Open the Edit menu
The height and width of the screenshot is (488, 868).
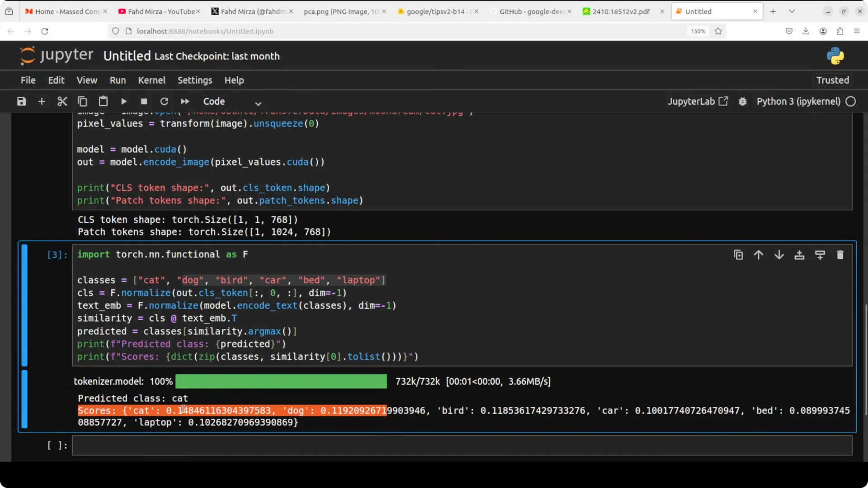[x=56, y=80]
